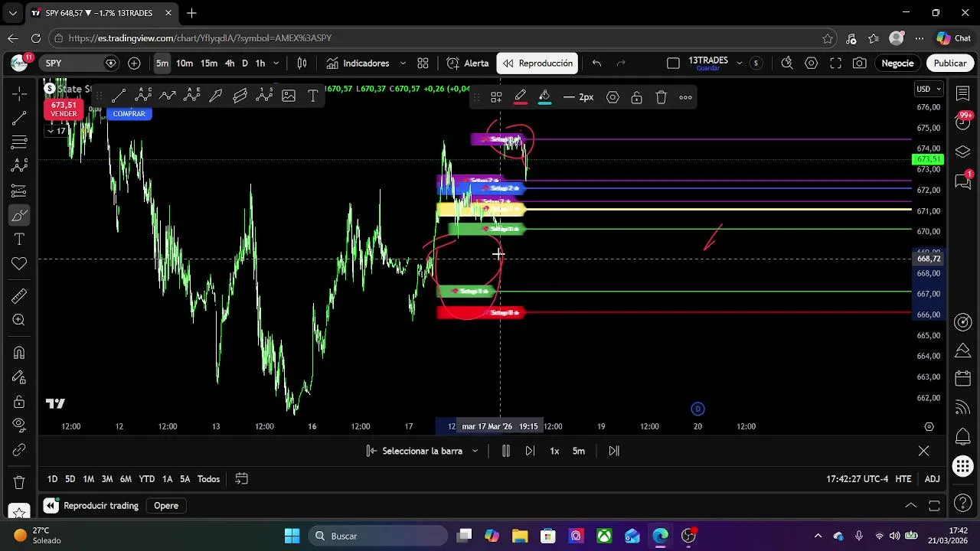Select the YTD date range
The height and width of the screenshot is (551, 980).
[147, 479]
